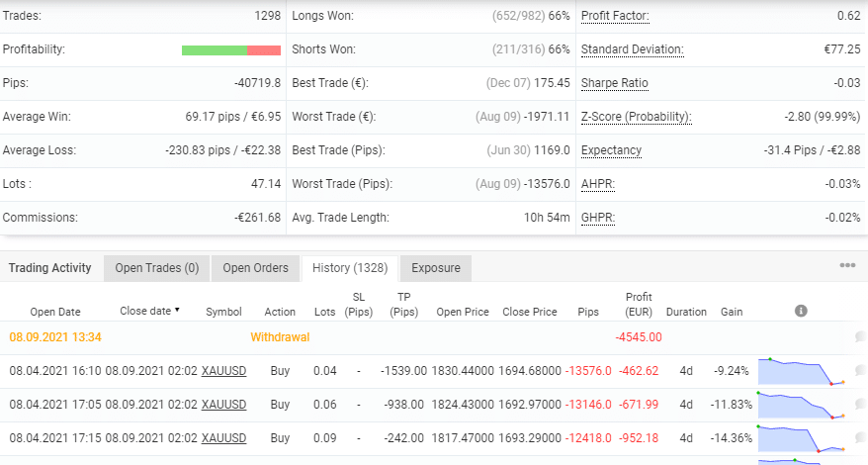Click the -4545.00 withdrawal amount

(x=639, y=337)
